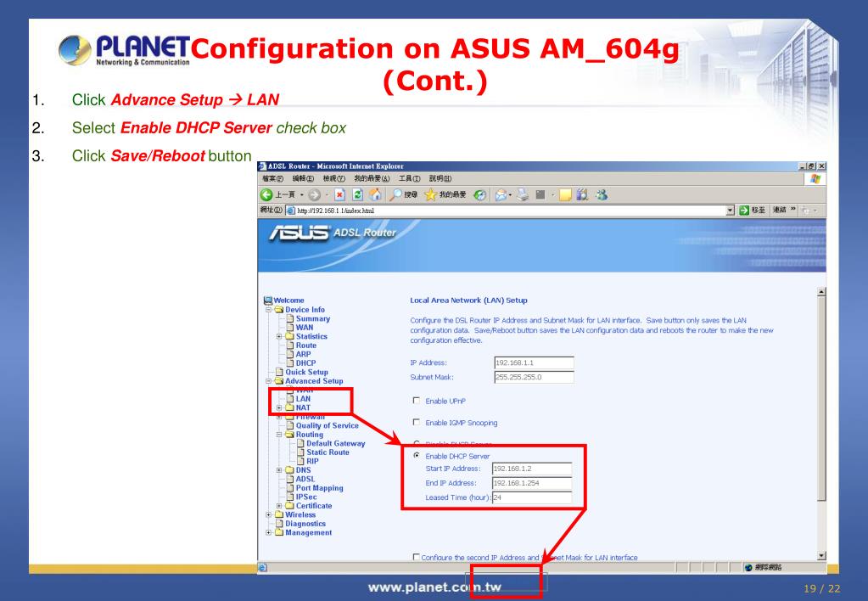Select the Enable DHCP Server radio button
This screenshot has height=601, width=868.
tap(417, 455)
